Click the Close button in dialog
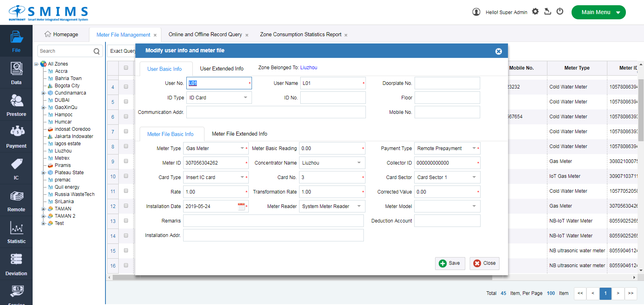The width and height of the screenshot is (644, 305). [485, 263]
